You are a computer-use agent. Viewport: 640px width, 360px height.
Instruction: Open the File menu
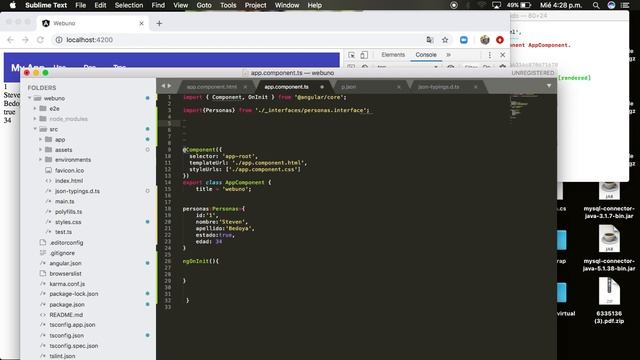80,5
